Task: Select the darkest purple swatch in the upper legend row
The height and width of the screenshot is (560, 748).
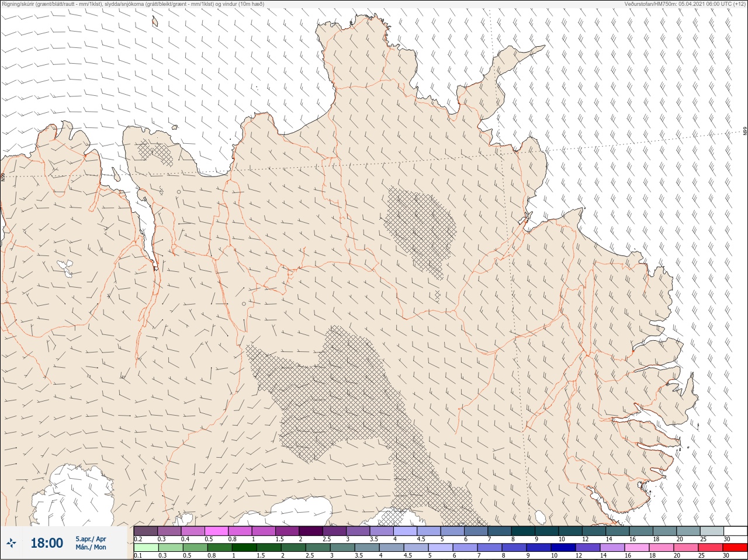Action: [310, 531]
